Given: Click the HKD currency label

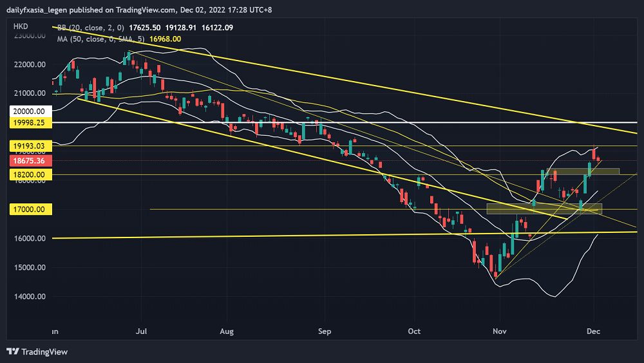Looking at the screenshot, I should point(21,26).
